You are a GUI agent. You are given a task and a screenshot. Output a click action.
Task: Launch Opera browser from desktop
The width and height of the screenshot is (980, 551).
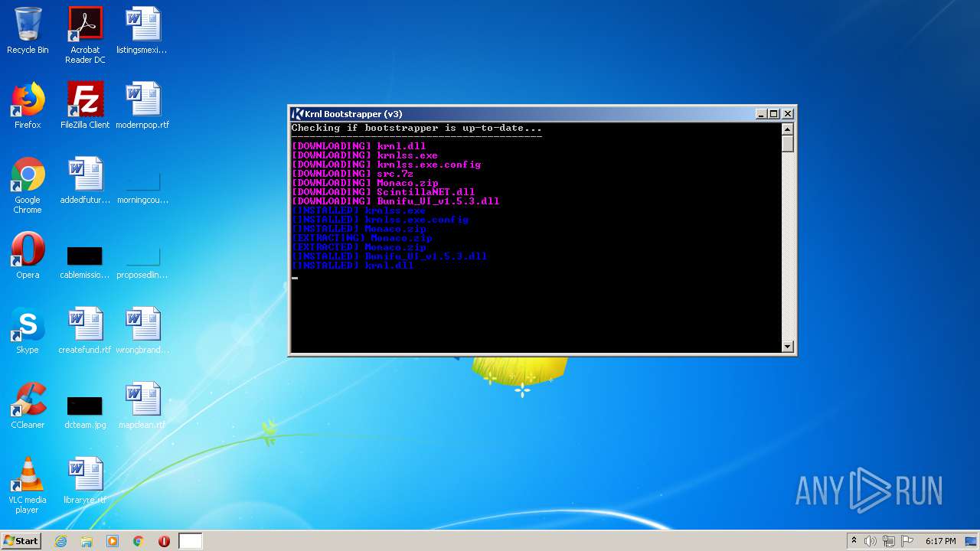pyautogui.click(x=28, y=256)
